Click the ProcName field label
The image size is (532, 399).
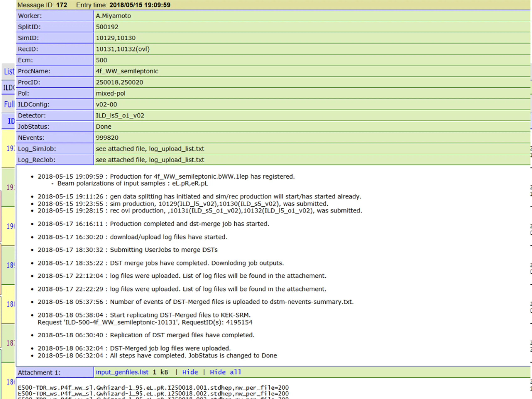(34, 71)
